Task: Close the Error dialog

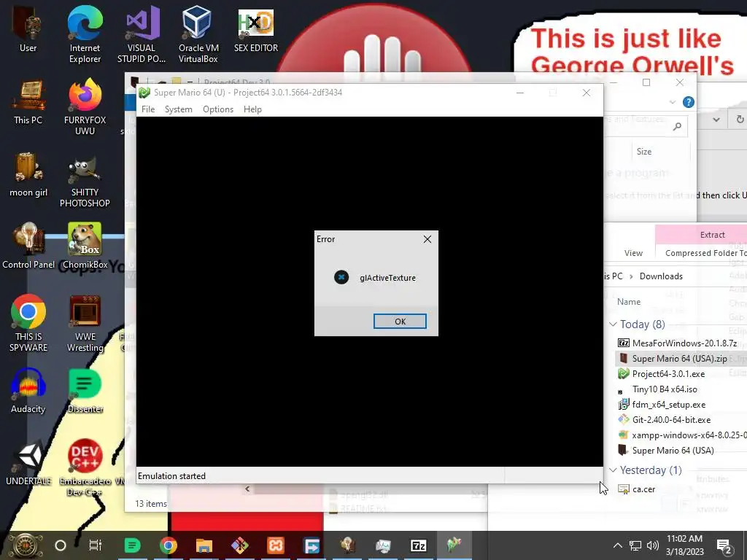Action: 427,239
